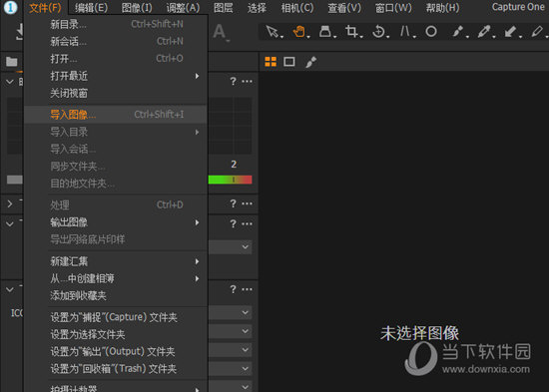Select the crop tool
The width and height of the screenshot is (549, 392).
(x=352, y=32)
